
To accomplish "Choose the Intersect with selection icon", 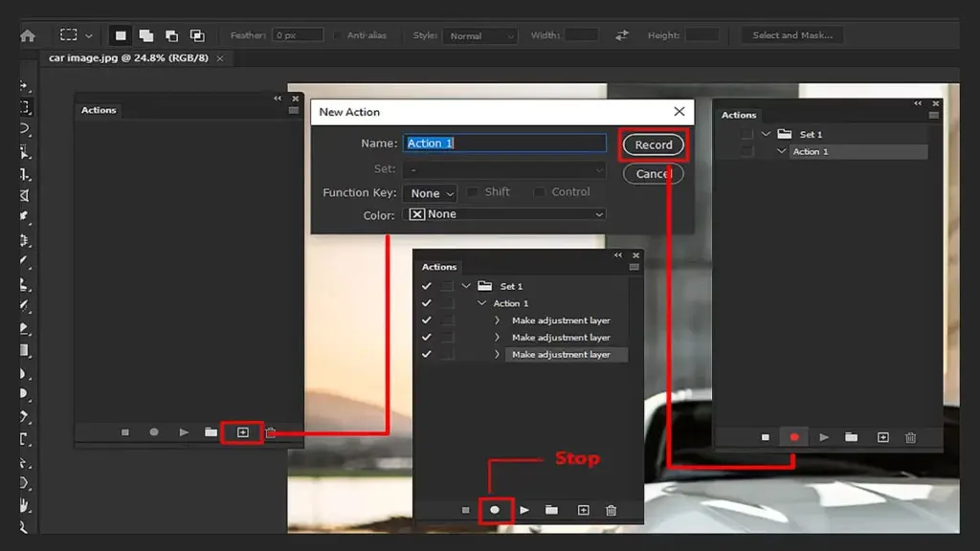I will click(x=197, y=35).
